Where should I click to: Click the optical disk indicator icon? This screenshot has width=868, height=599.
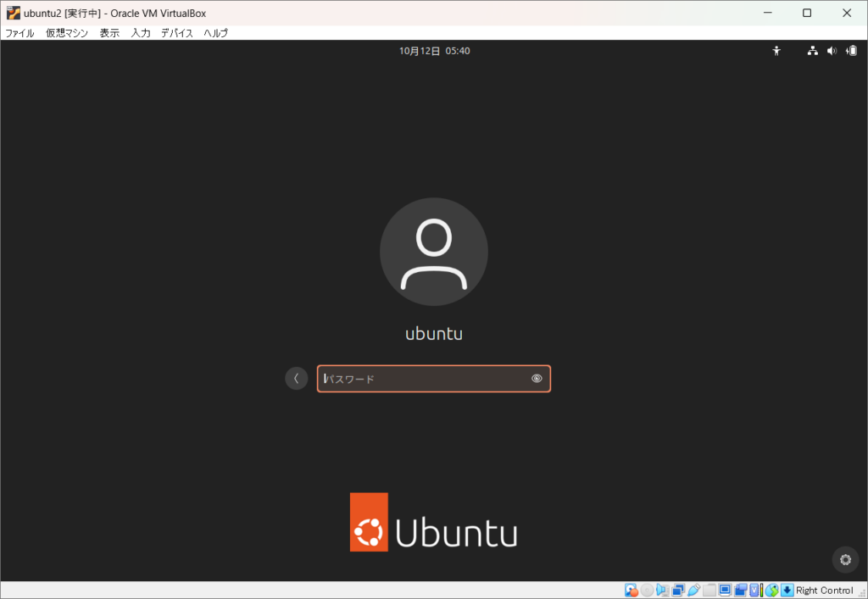coord(647,591)
